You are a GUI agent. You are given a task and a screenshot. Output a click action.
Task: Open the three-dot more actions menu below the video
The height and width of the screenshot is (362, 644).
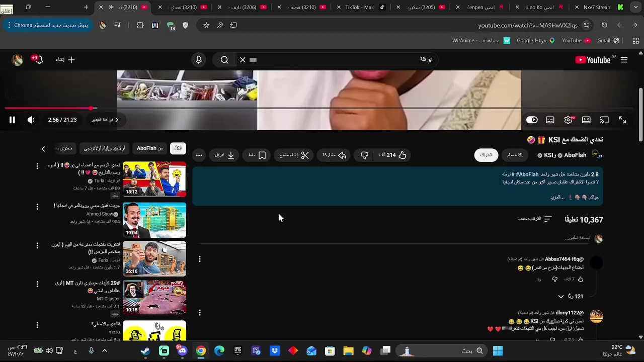pyautogui.click(x=199, y=155)
